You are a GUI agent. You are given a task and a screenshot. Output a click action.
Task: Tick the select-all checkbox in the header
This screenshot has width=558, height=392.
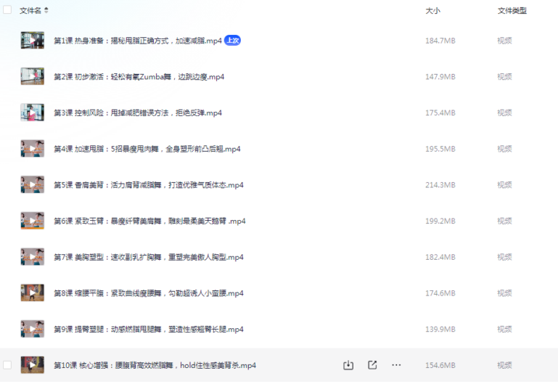(7, 9)
